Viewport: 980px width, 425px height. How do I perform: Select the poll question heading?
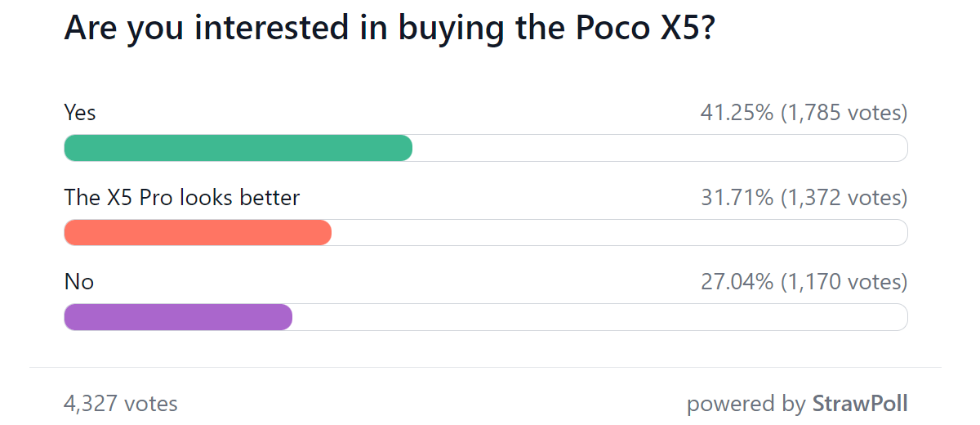390,29
